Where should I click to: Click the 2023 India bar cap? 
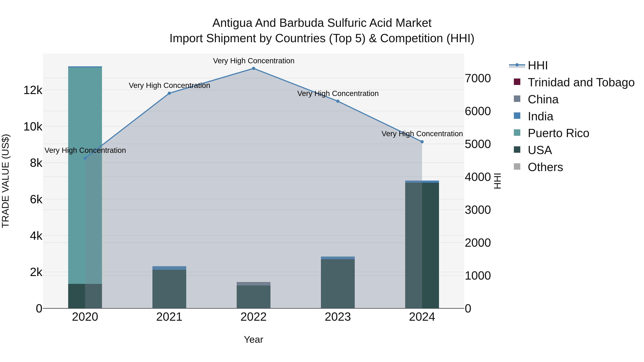pos(338,258)
